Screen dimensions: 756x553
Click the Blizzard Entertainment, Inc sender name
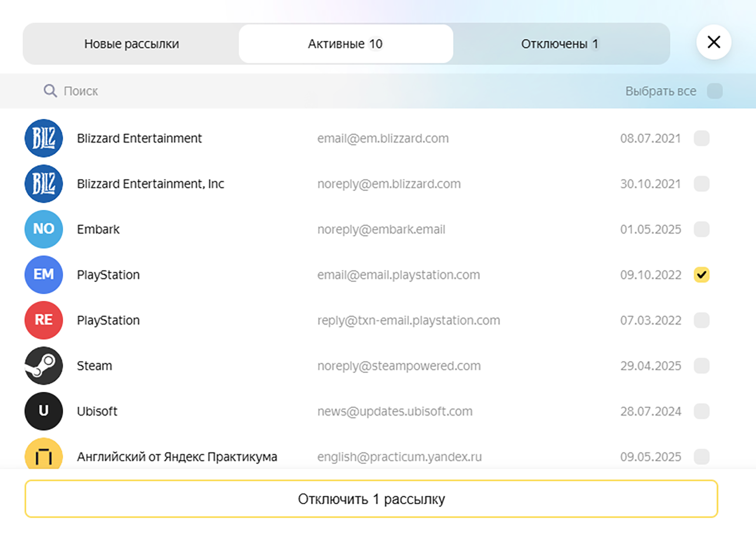(x=150, y=184)
